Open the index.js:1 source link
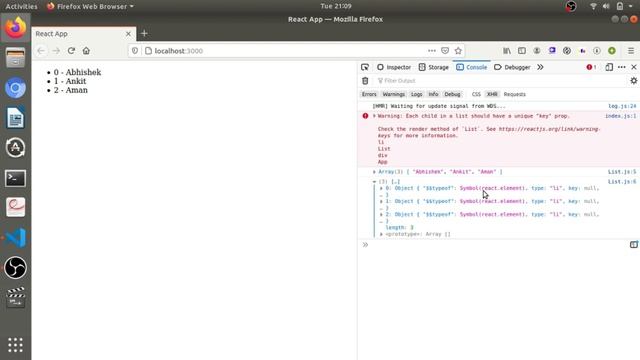 [x=620, y=116]
